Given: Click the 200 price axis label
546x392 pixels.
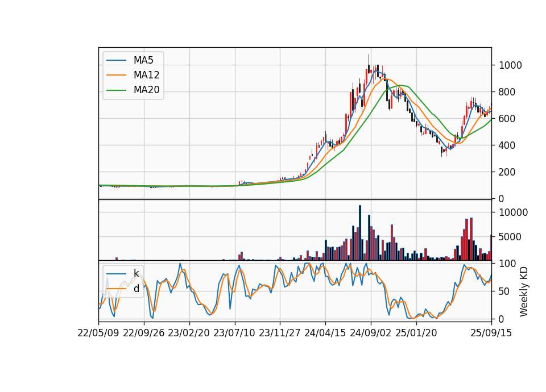Looking at the screenshot, I should tap(507, 172).
